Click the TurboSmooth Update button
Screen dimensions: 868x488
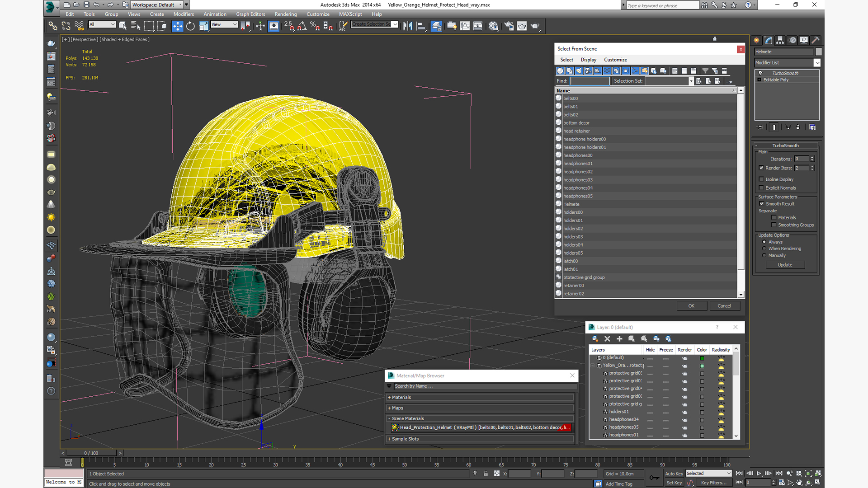(785, 265)
